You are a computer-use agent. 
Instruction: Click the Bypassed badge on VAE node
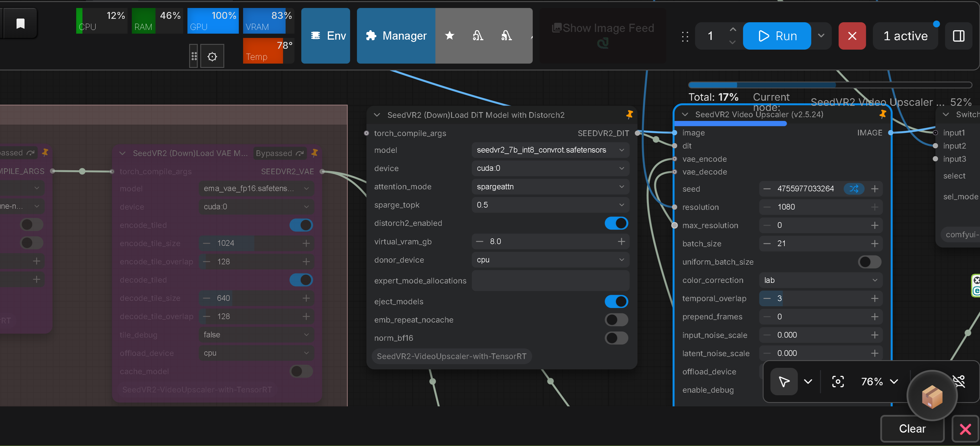tap(280, 153)
